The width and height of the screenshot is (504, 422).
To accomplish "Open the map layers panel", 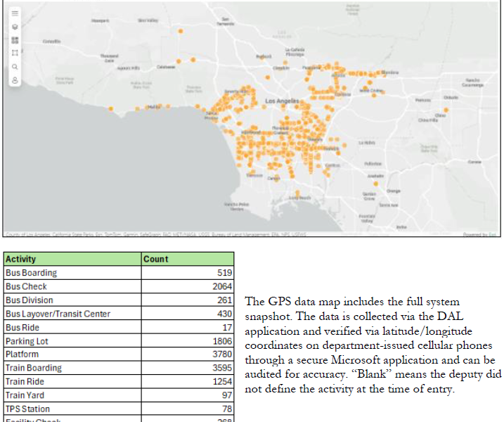I will tap(15, 26).
